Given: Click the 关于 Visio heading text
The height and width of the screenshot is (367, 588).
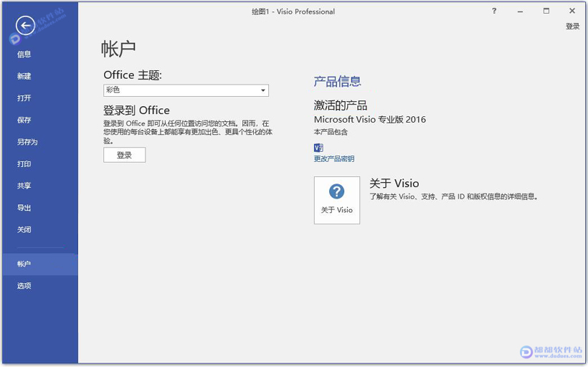Looking at the screenshot, I should pos(394,183).
